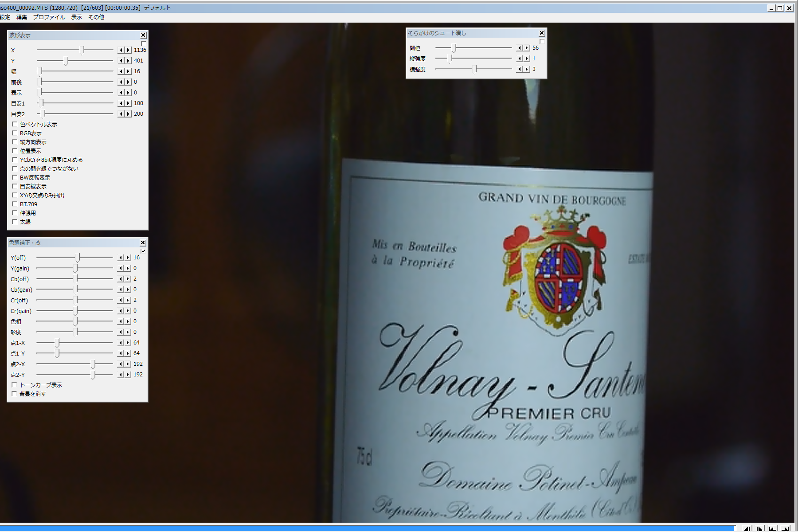
Task: Click the blue seek bar at bottom
Action: click(x=355, y=528)
